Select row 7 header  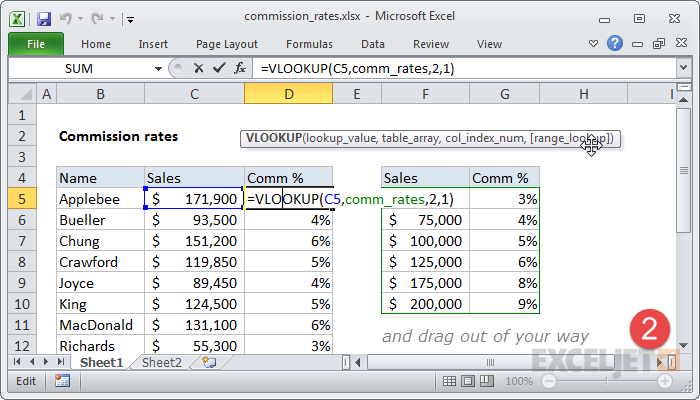pos(22,241)
